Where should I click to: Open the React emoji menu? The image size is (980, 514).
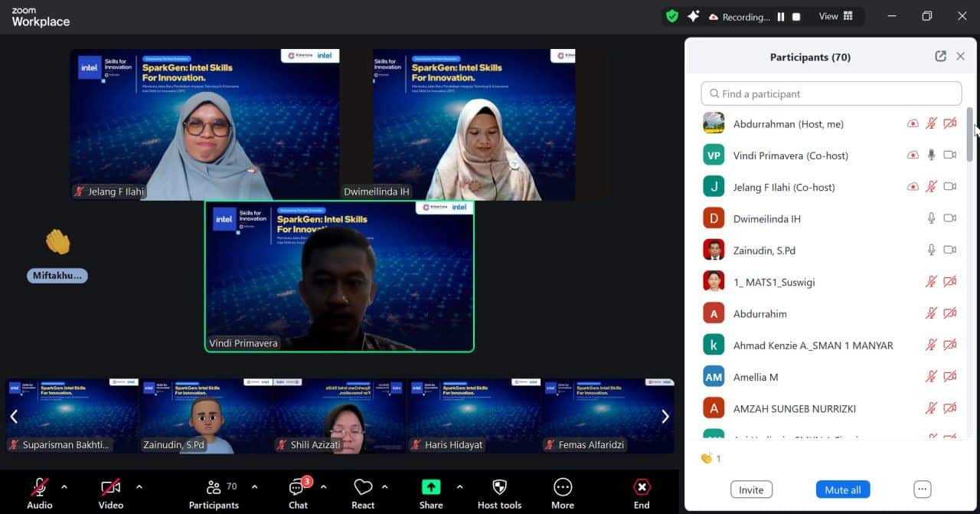coord(363,488)
